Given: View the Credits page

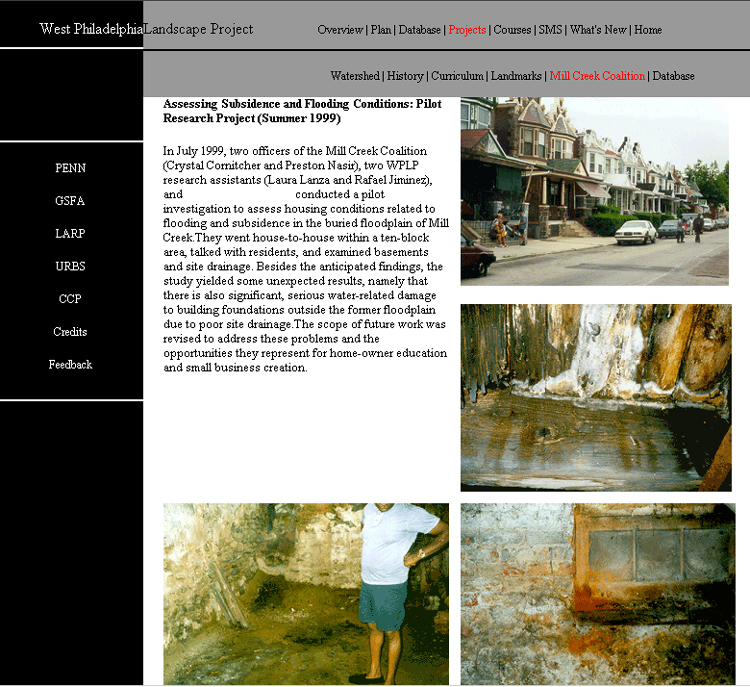Looking at the screenshot, I should [70, 332].
